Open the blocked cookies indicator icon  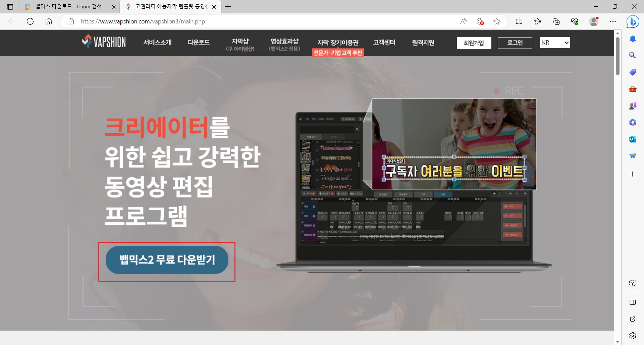[480, 21]
